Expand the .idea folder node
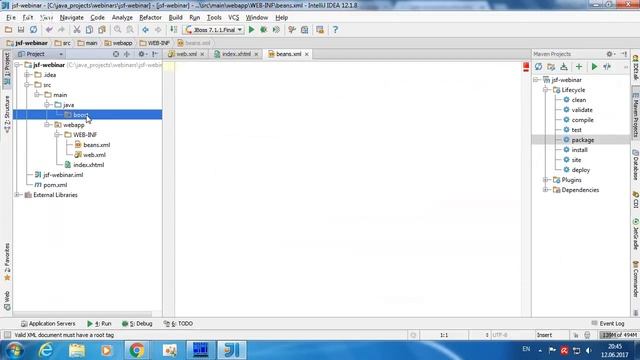Screen dimensions: 640x360 pyautogui.click(x=27, y=75)
